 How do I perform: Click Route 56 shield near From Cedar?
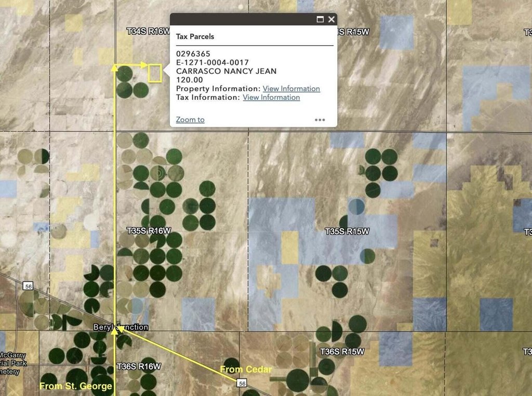coord(242,383)
